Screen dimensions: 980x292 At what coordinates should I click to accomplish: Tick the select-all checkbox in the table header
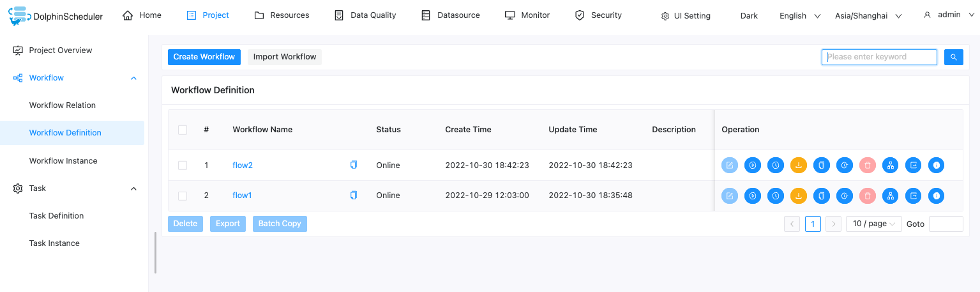(x=183, y=130)
